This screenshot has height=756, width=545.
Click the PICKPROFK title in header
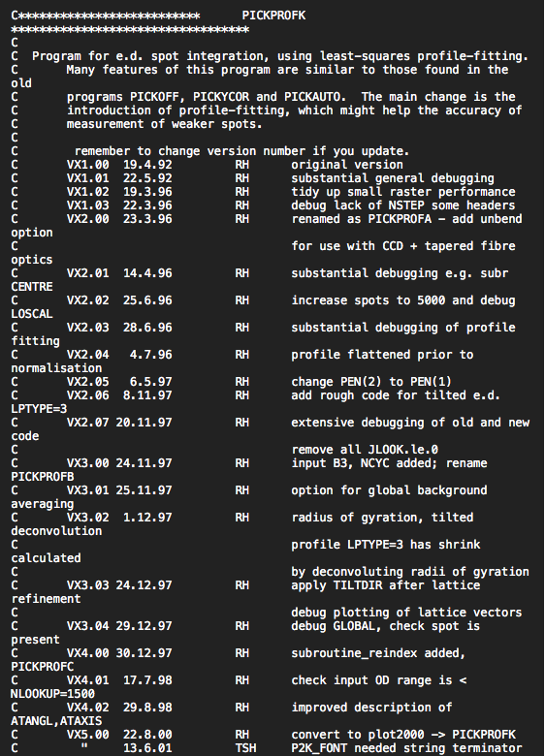tap(273, 16)
